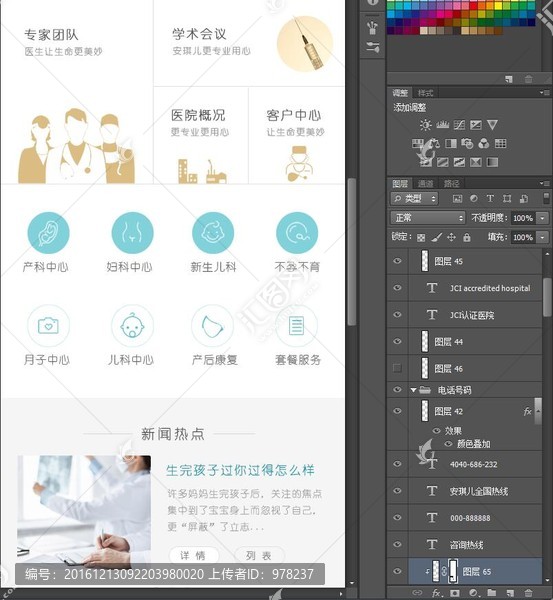Add a Curves adjustment layer

(459, 125)
